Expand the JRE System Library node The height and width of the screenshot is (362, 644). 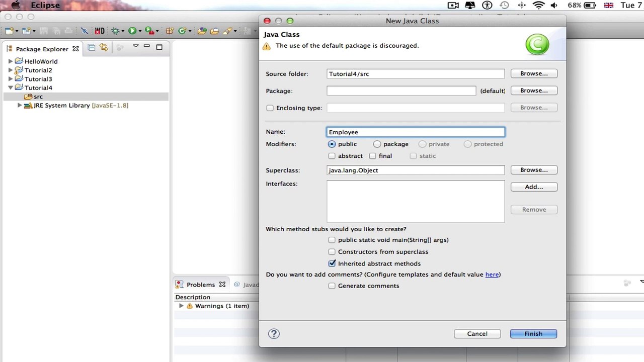pos(20,106)
